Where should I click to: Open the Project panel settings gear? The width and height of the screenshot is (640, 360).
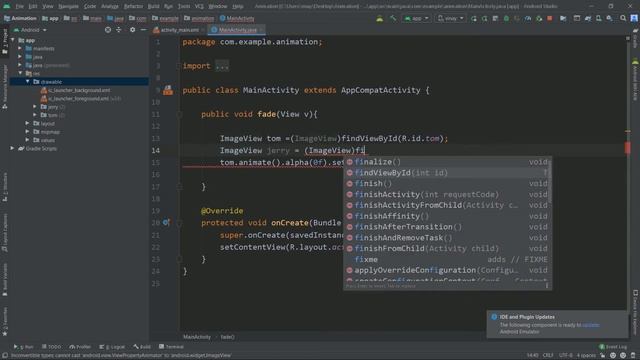pyautogui.click(x=132, y=30)
